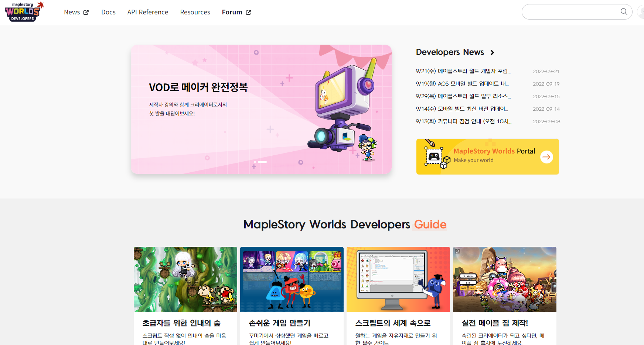The image size is (644, 345).
Task: Open the 9/19(월) AOS mobile build news
Action: (x=462, y=84)
